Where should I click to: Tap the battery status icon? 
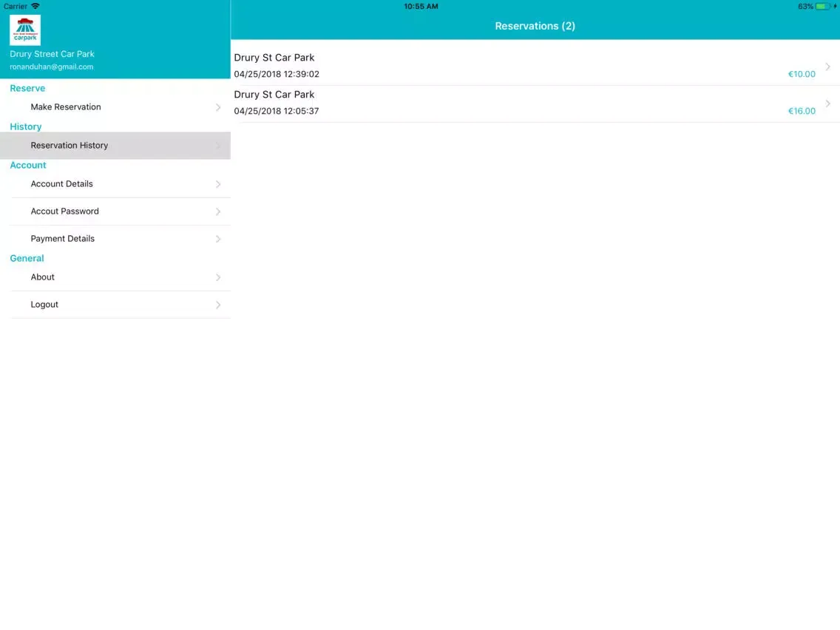[823, 7]
